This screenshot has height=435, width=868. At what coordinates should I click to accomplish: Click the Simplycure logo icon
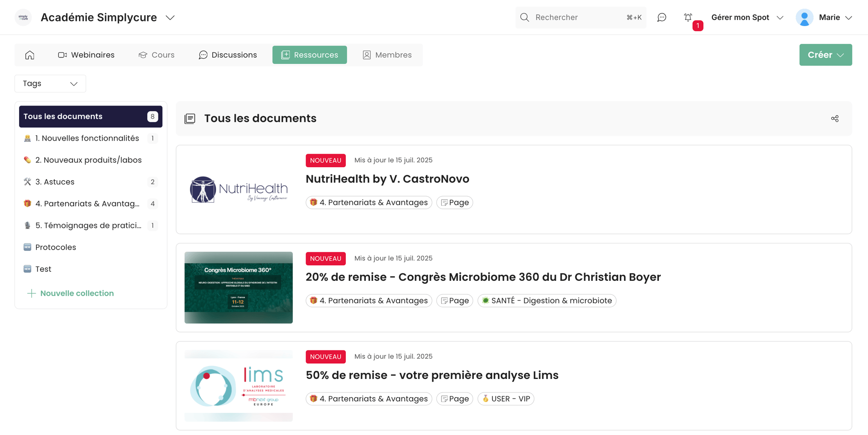pos(23,17)
